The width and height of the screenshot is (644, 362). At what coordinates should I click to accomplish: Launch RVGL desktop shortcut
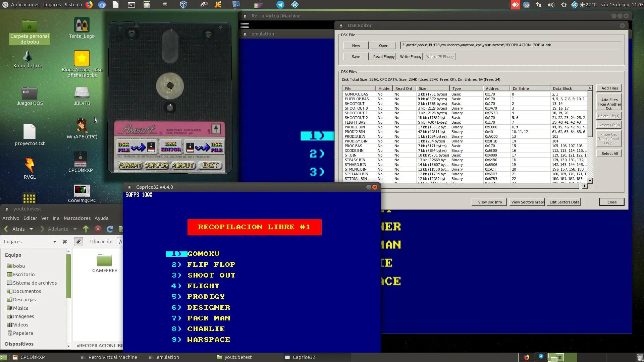pos(30,168)
